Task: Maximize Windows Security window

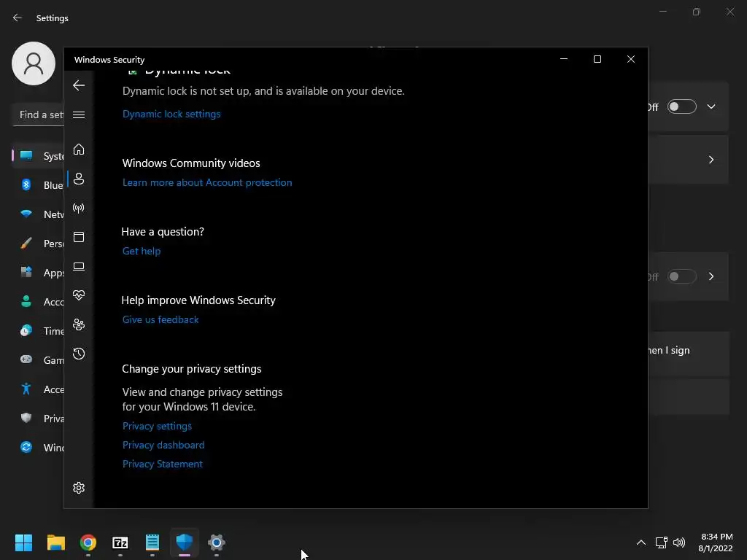Action: [597, 59]
